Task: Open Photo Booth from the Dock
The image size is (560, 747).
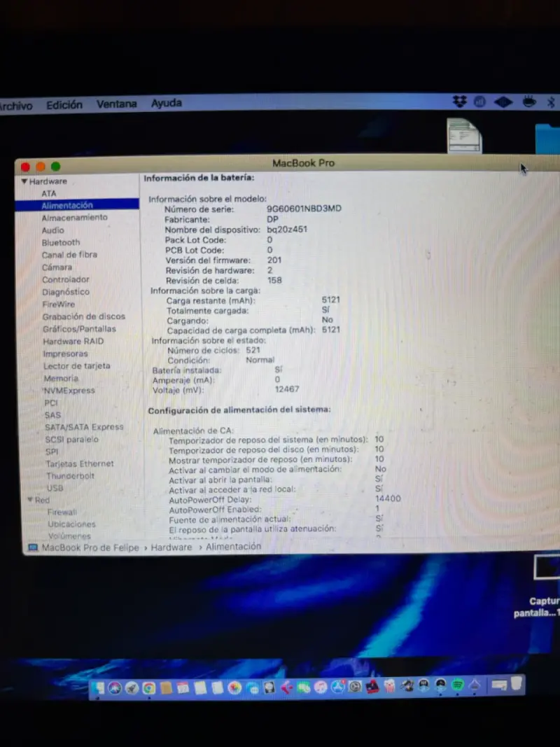Action: (x=372, y=687)
